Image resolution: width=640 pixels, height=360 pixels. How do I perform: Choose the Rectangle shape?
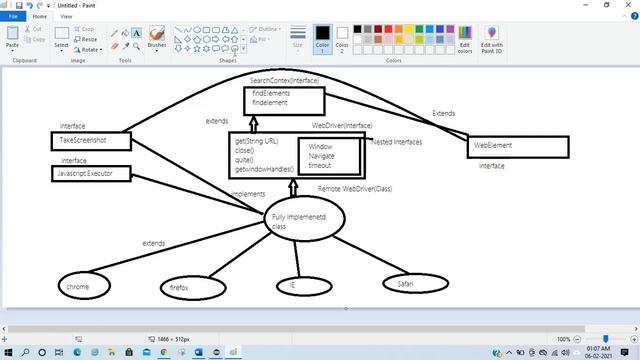point(206,30)
